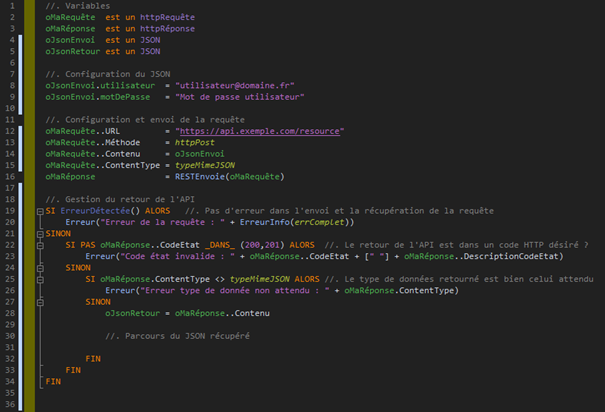This screenshot has width=605, height=412.
Task: Collapse the SI PAS CodeEtat block on line 22
Action: (x=40, y=245)
